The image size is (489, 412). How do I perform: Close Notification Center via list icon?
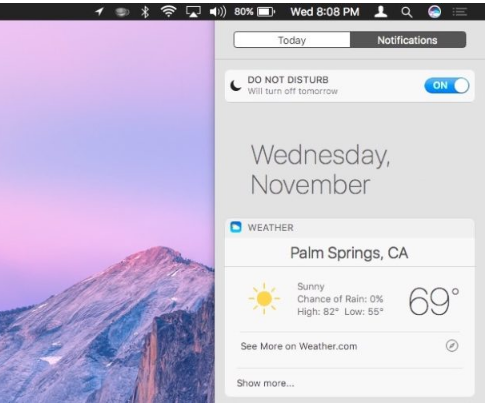point(460,12)
